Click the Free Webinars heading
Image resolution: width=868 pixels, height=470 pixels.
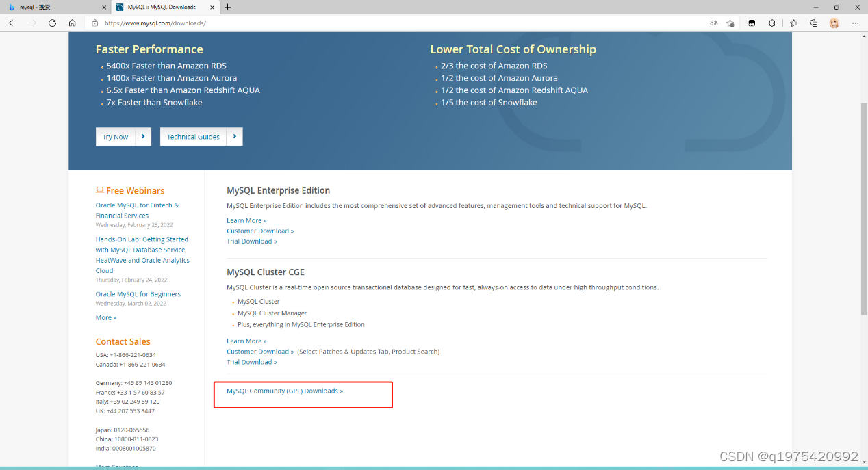click(x=130, y=191)
